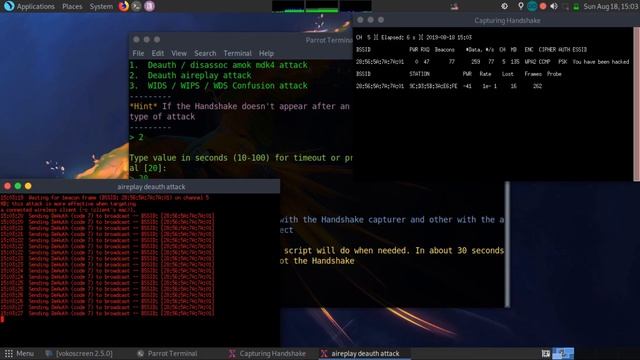Open Terminal menu in Parrot Terminal
640x360 pixels.
[x=238, y=53]
